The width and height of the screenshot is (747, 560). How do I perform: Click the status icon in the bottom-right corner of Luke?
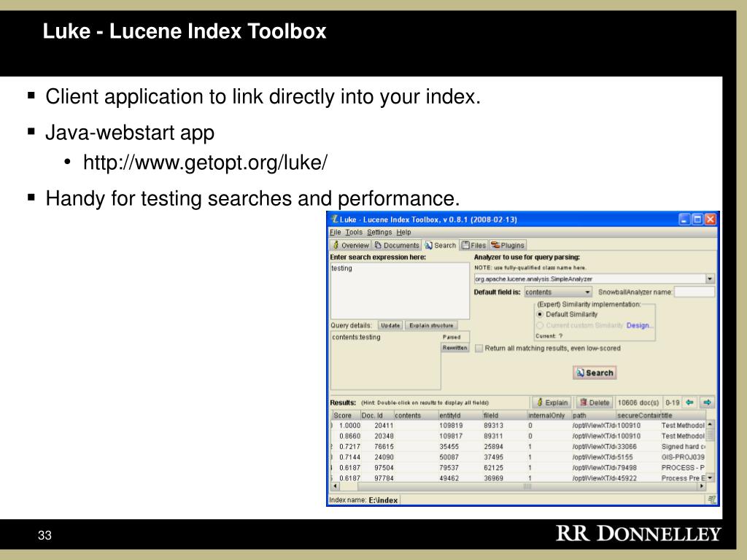[x=712, y=499]
